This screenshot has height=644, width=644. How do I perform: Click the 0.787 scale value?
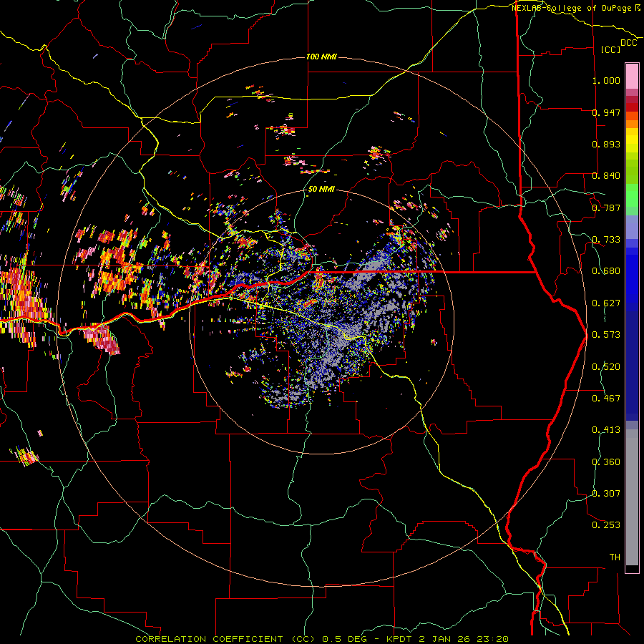pos(606,208)
